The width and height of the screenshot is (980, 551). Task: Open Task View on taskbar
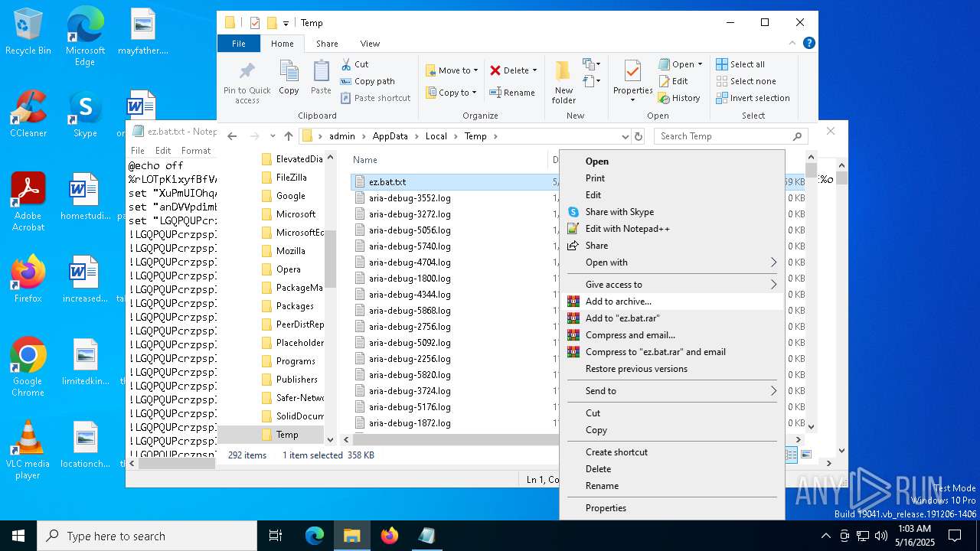click(x=276, y=536)
